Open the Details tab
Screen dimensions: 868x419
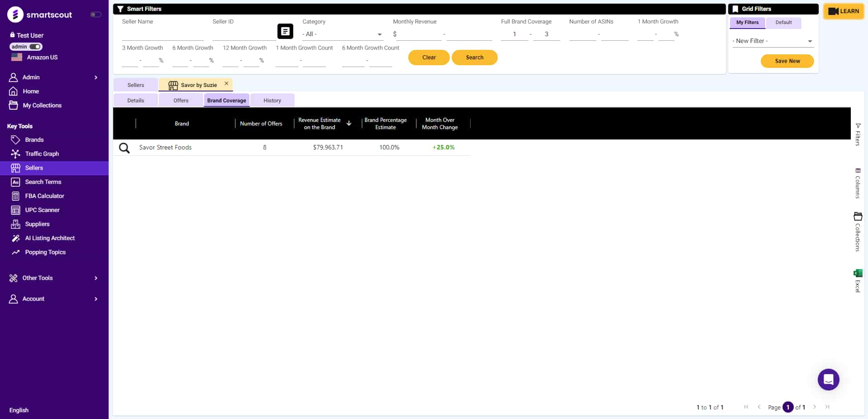click(135, 101)
